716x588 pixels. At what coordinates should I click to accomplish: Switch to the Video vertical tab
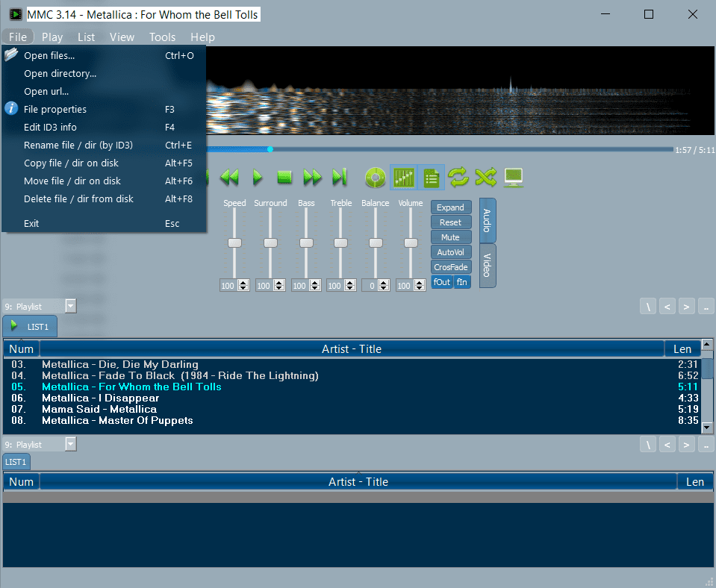click(488, 265)
